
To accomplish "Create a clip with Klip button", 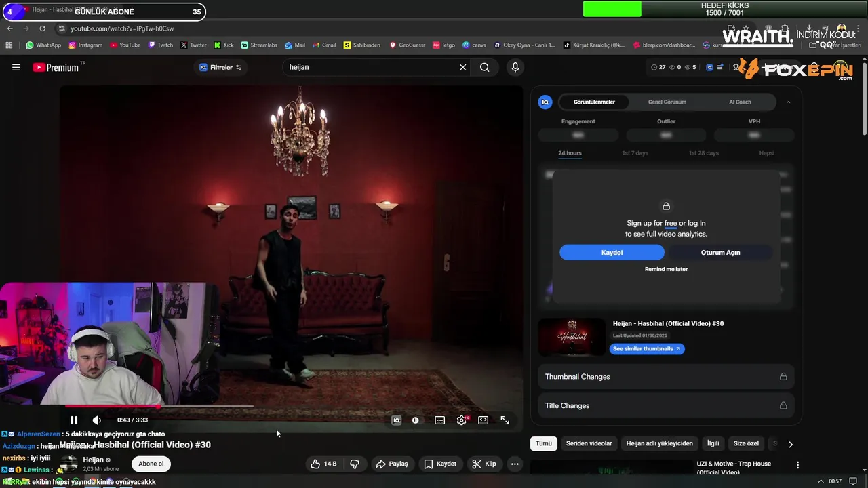I will coord(484,464).
